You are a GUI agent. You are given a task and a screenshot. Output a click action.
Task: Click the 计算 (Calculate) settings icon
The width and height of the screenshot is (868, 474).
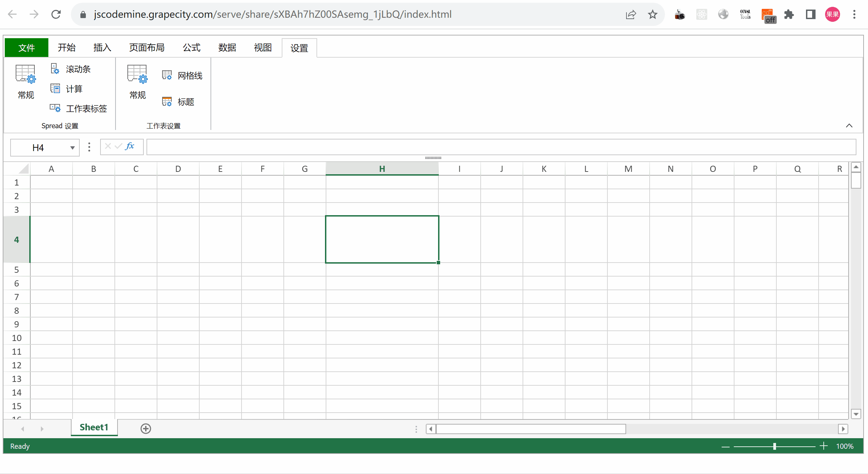click(x=56, y=89)
